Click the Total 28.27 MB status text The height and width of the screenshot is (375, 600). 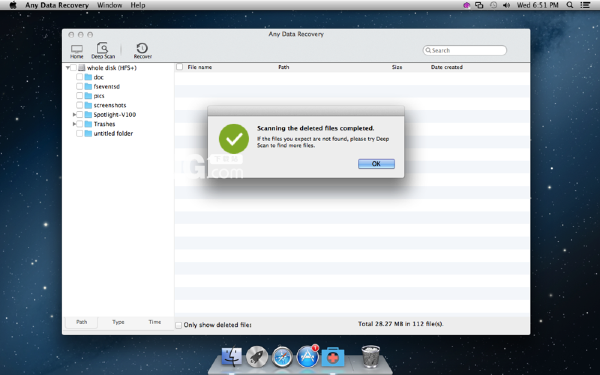401,324
